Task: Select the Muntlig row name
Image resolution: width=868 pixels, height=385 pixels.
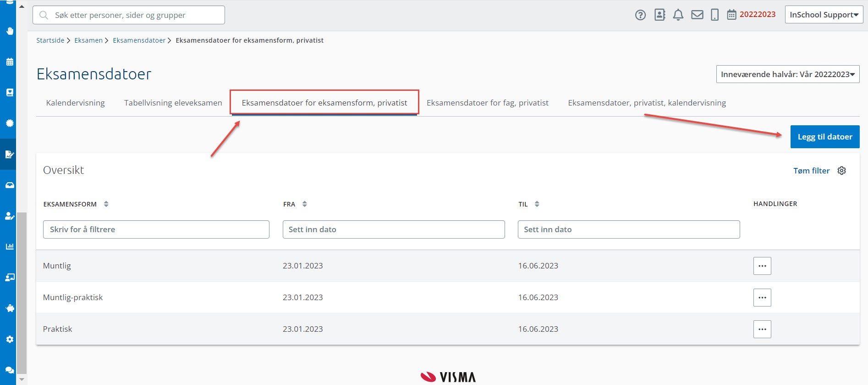Action: click(57, 266)
